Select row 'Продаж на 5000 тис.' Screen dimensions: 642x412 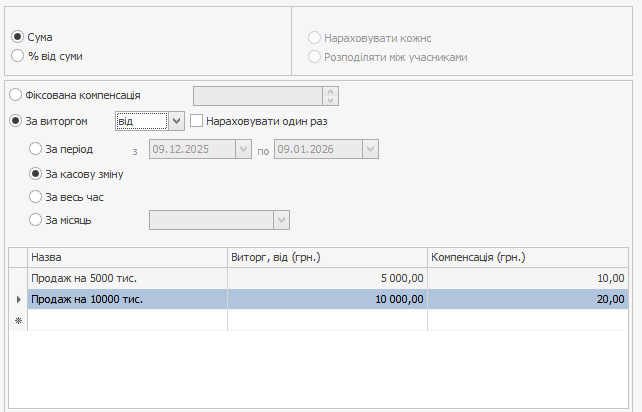tap(127, 278)
